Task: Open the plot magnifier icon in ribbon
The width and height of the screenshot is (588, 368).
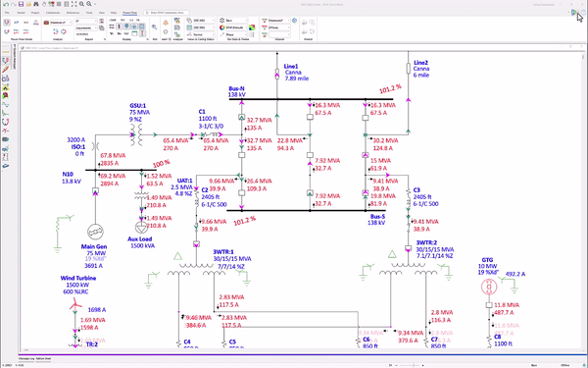Action: [x=154, y=27]
